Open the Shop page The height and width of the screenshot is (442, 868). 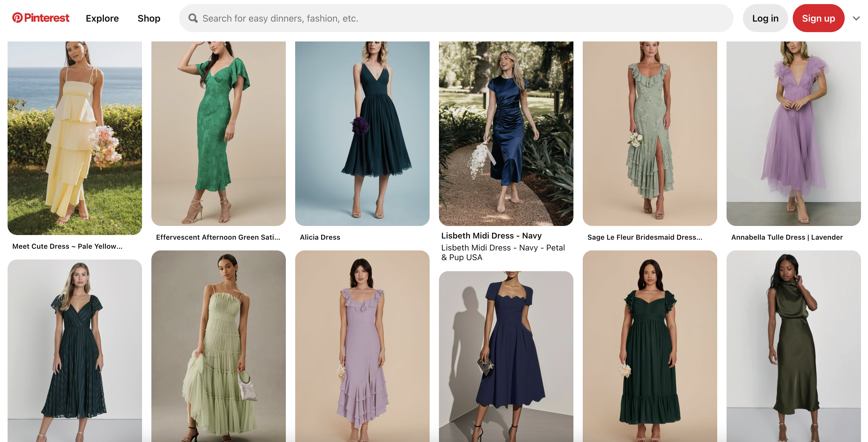click(x=148, y=18)
